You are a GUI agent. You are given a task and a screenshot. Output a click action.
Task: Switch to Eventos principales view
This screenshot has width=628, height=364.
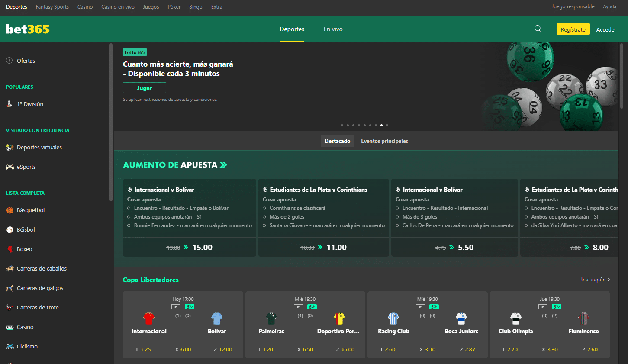[384, 141]
